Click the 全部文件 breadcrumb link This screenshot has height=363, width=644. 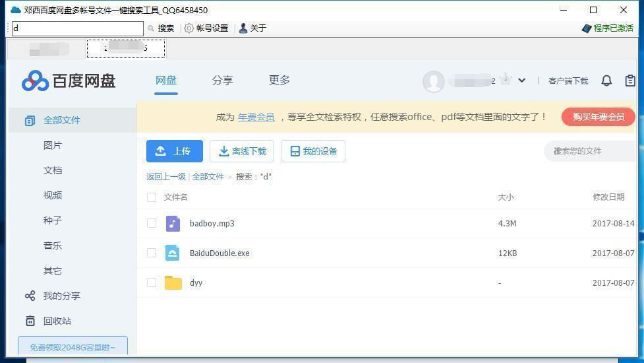208,177
